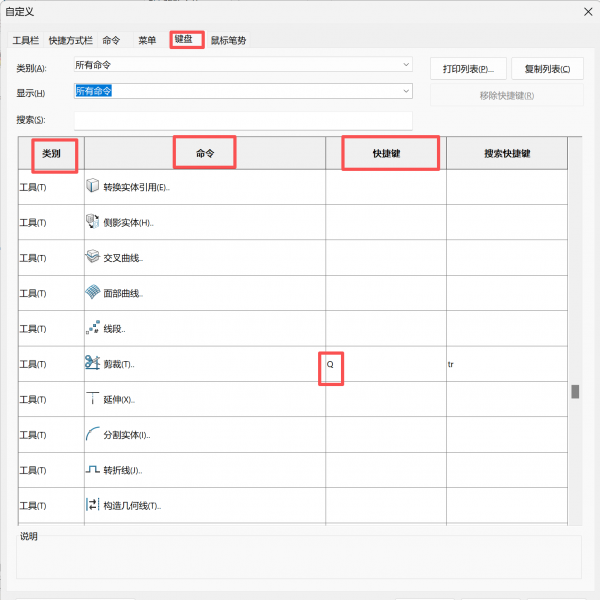Click the 剪裁 scissors icon
The image size is (600, 600).
coord(92,363)
